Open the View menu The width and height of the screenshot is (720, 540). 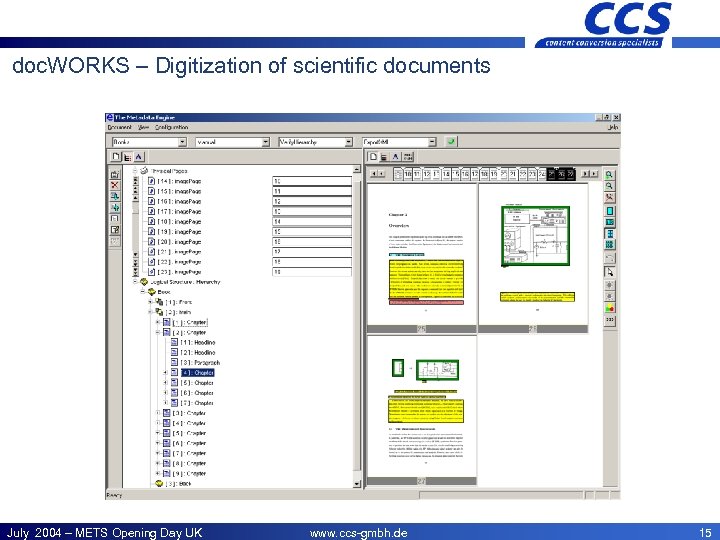pos(143,127)
